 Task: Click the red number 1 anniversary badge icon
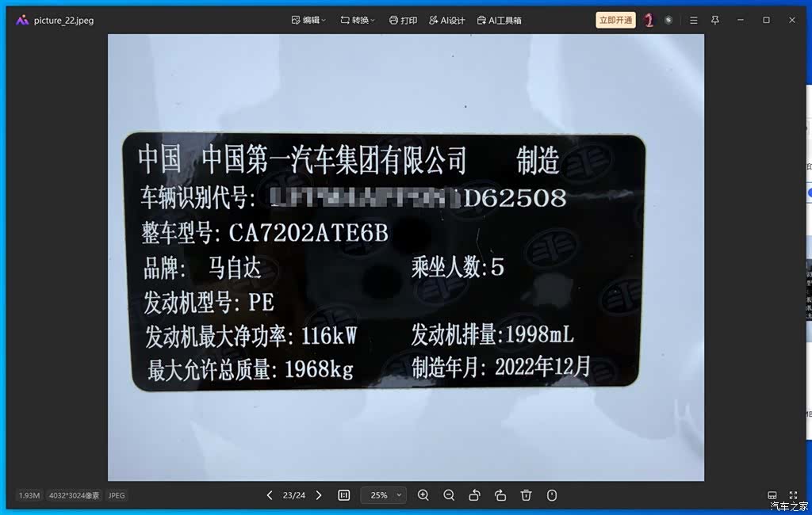[x=649, y=20]
